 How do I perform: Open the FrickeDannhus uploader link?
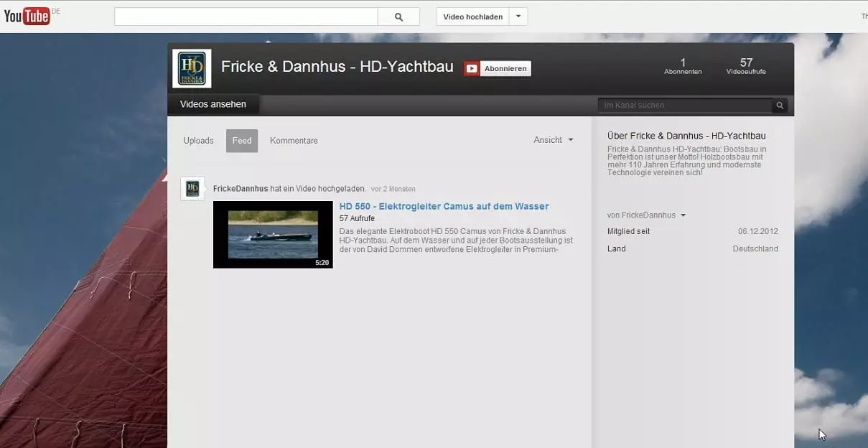coord(241,189)
